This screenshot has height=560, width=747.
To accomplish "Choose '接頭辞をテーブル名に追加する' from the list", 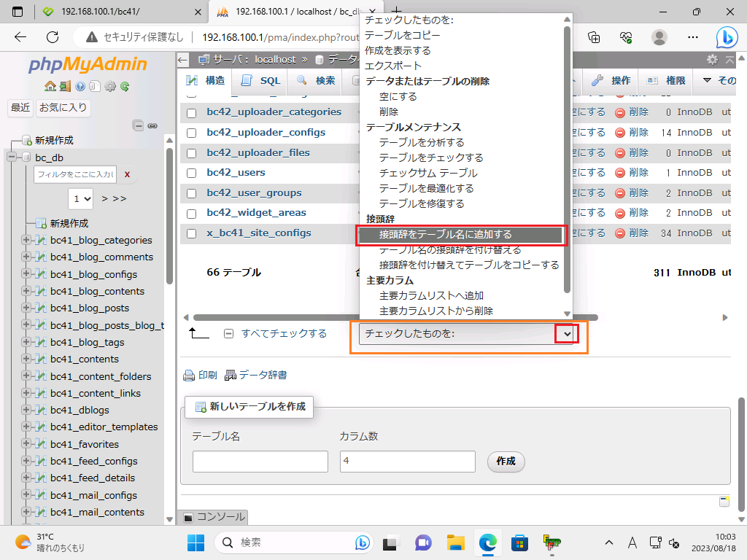I will coord(460,235).
